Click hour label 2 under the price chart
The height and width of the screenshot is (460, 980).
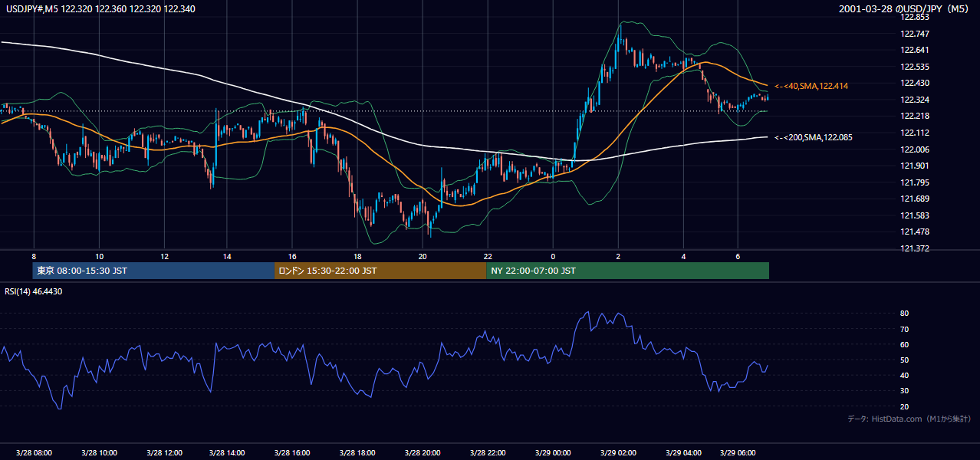[618, 256]
